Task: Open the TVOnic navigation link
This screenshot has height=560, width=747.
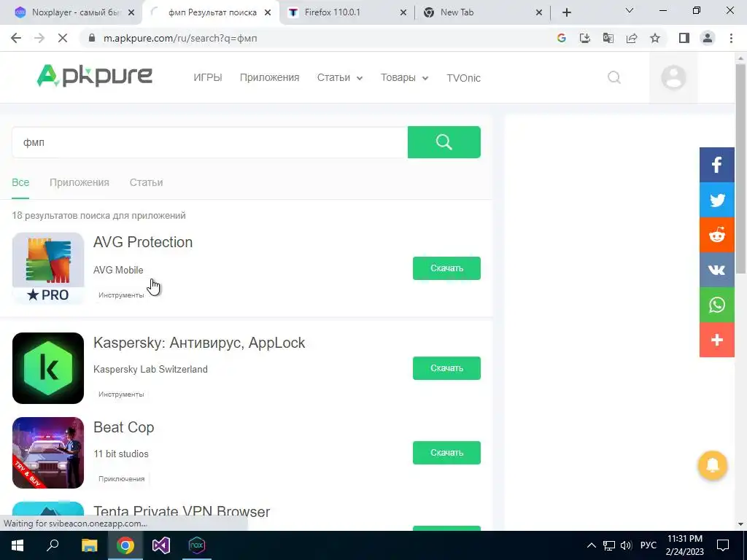Action: (463, 78)
